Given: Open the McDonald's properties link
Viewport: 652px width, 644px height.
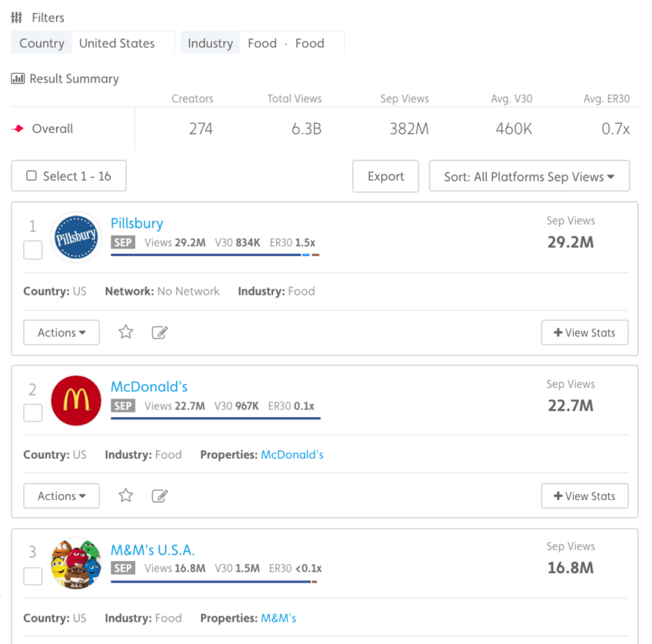Looking at the screenshot, I should tap(291, 455).
